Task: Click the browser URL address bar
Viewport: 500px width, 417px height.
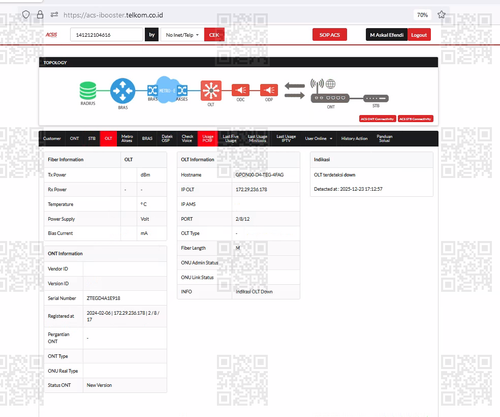Action: (233, 15)
